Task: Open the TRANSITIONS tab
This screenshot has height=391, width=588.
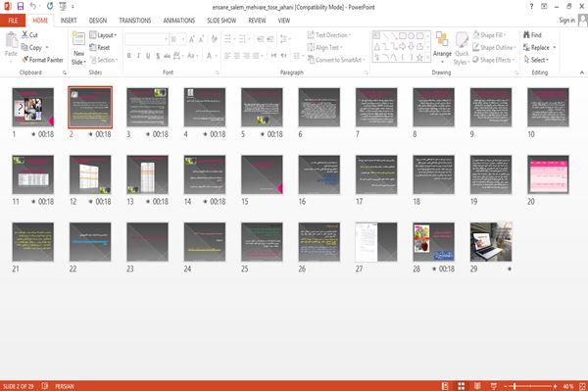Action: 135,21
